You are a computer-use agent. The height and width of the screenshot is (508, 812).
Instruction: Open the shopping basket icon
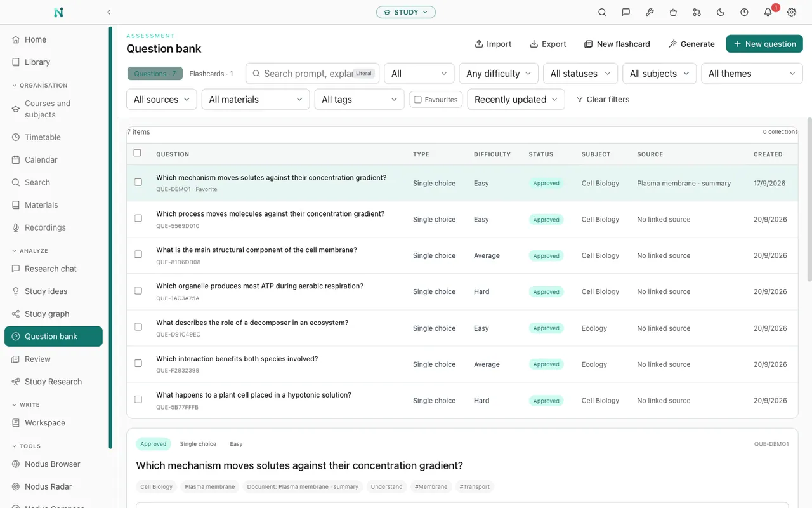[x=673, y=12]
